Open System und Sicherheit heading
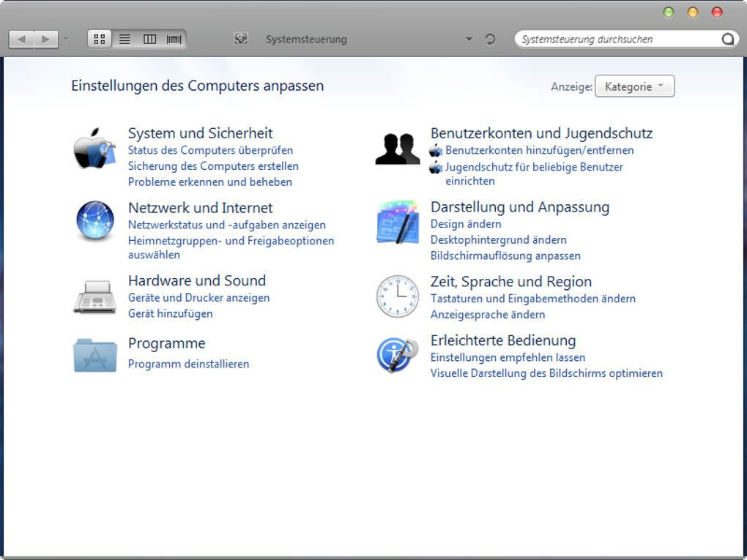The image size is (747, 560). coord(201,132)
